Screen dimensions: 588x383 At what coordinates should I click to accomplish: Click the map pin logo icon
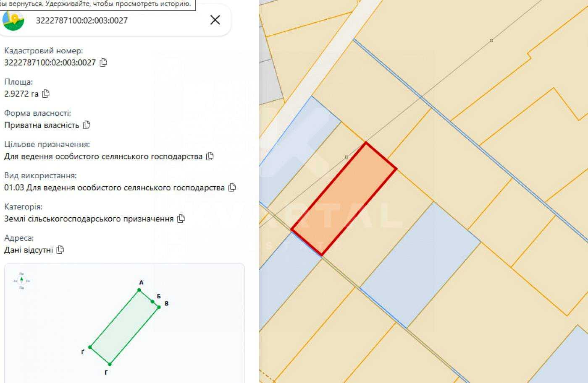tap(13, 20)
